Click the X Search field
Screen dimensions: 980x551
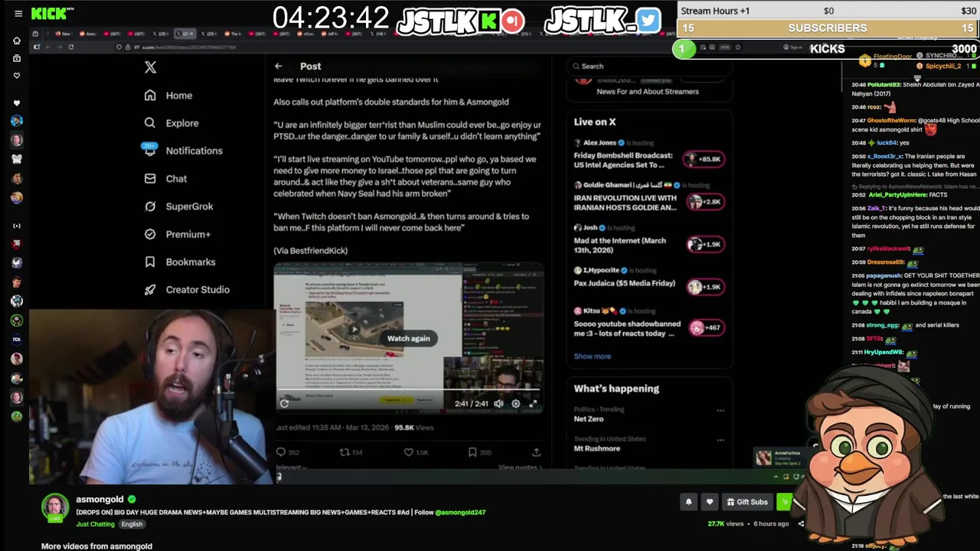[649, 67]
